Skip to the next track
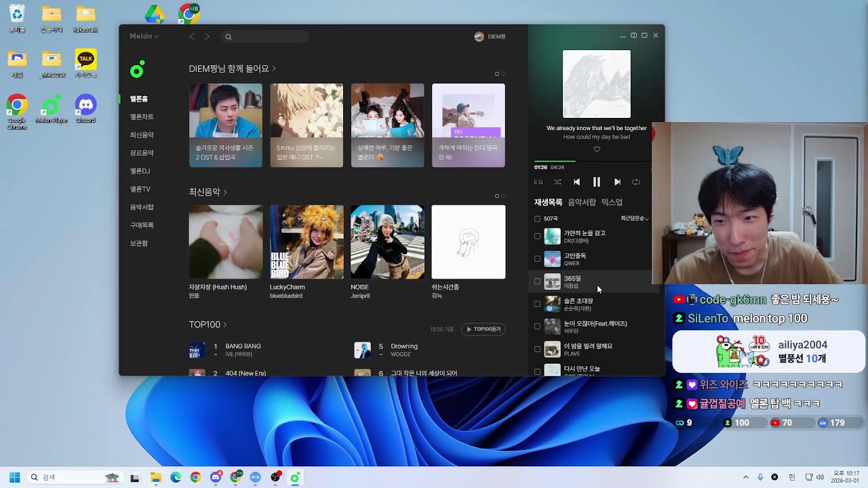The width and height of the screenshot is (868, 488). 617,182
